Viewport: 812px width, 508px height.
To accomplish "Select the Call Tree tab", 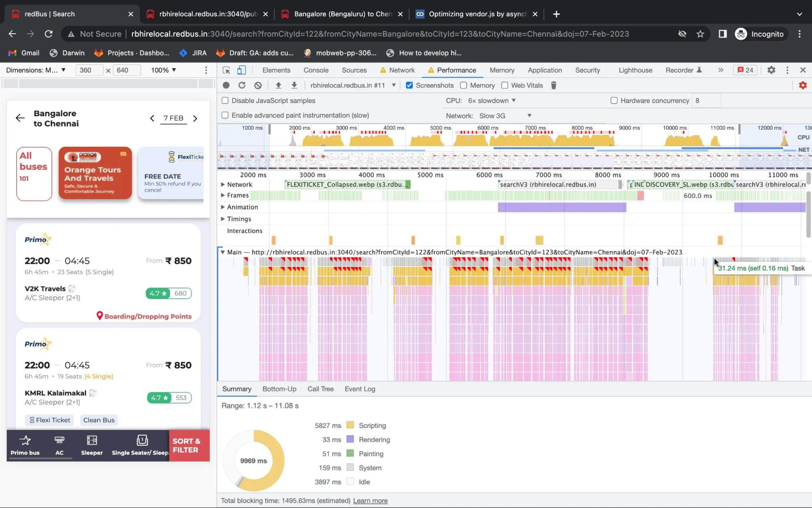I will [320, 389].
